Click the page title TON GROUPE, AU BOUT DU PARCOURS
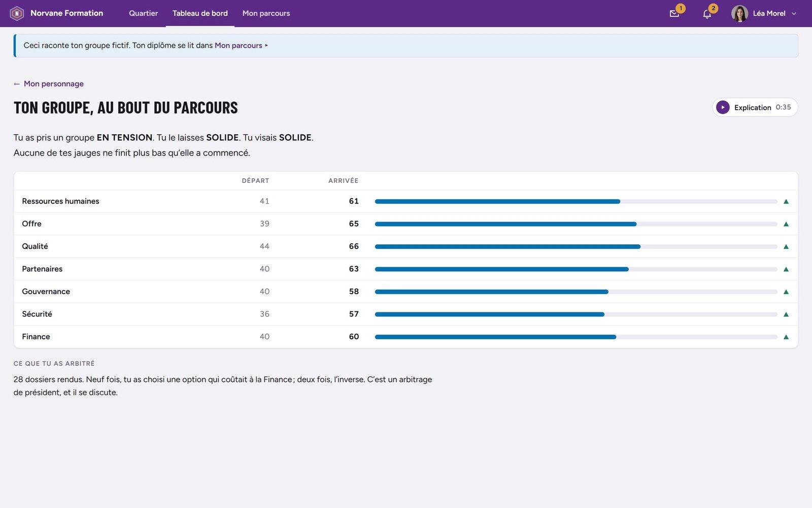The width and height of the screenshot is (812, 508). [x=125, y=108]
